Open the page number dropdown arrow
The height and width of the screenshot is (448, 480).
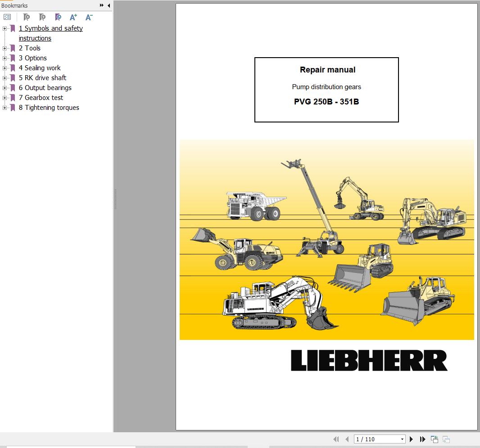[402, 439]
